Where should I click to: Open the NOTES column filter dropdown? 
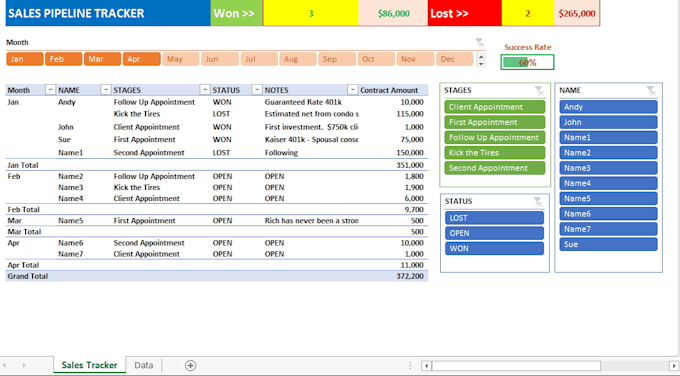(x=353, y=90)
